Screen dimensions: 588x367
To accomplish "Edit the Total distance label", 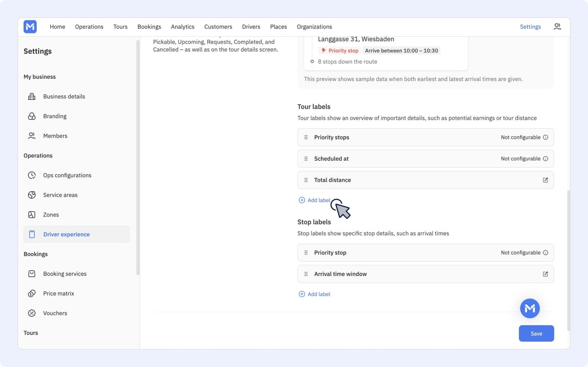I will [x=545, y=180].
